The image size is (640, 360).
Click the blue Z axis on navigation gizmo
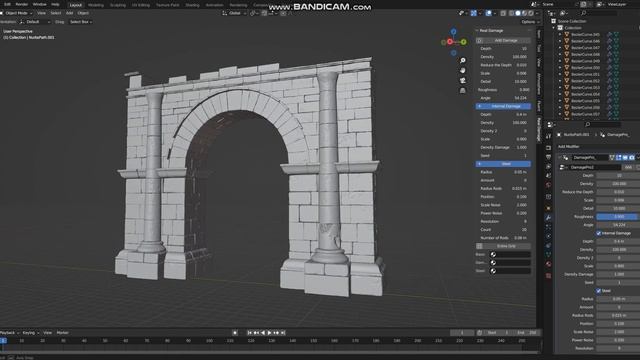coord(453,32)
